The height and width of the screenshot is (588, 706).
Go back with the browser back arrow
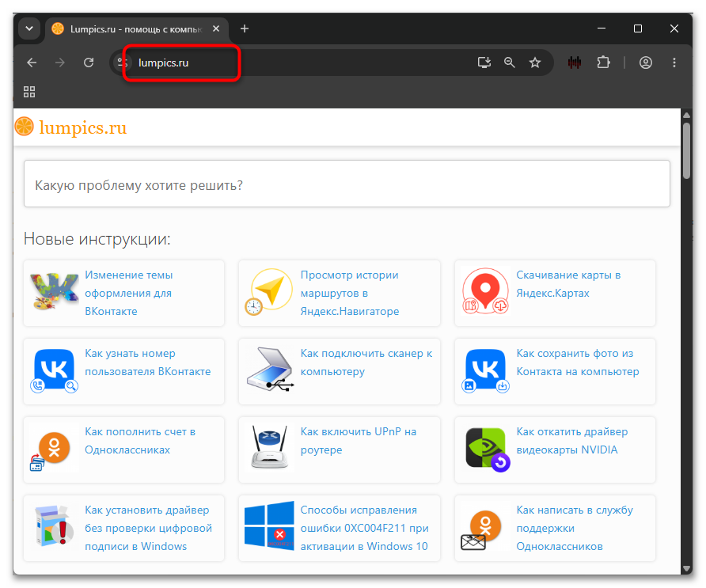click(x=32, y=63)
